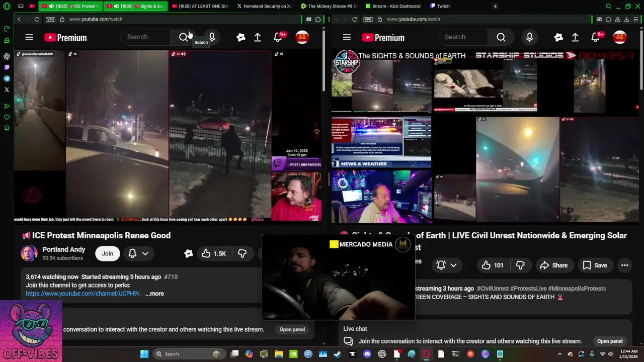Image resolution: width=644 pixels, height=362 pixels.
Task: Expand description with ...more
Action: tap(154, 294)
